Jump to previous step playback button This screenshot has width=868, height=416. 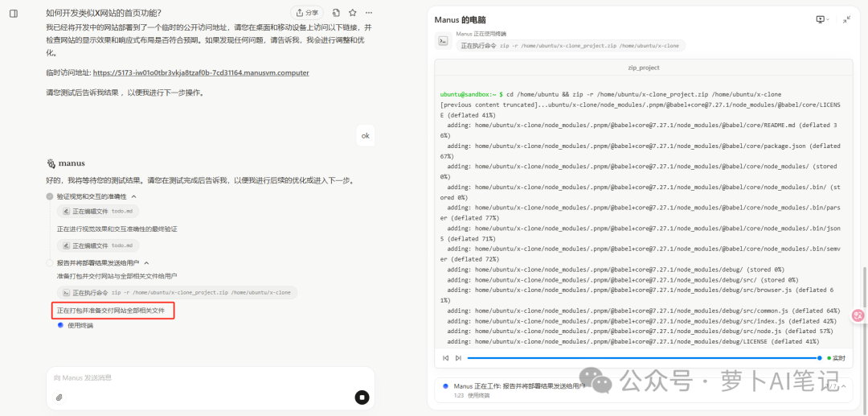coord(445,358)
